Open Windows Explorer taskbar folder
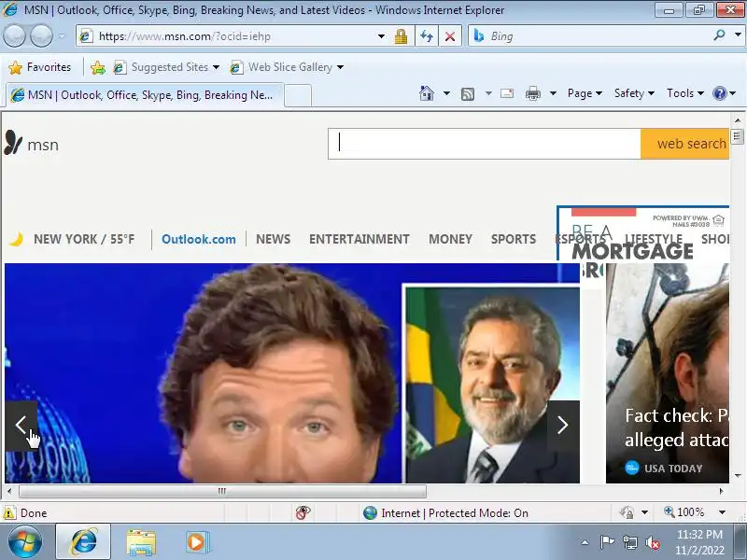The height and width of the screenshot is (560, 747). [141, 542]
